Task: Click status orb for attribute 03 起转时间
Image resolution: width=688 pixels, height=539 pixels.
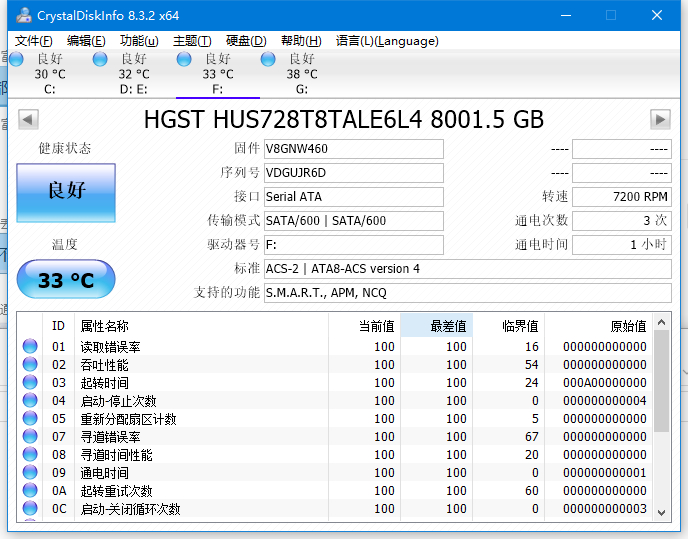Action: point(30,382)
